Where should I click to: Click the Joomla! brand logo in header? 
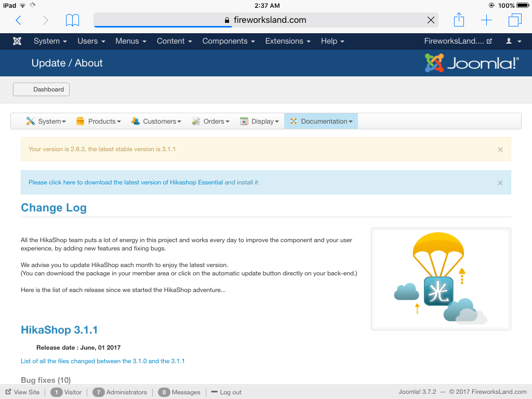pyautogui.click(x=472, y=63)
